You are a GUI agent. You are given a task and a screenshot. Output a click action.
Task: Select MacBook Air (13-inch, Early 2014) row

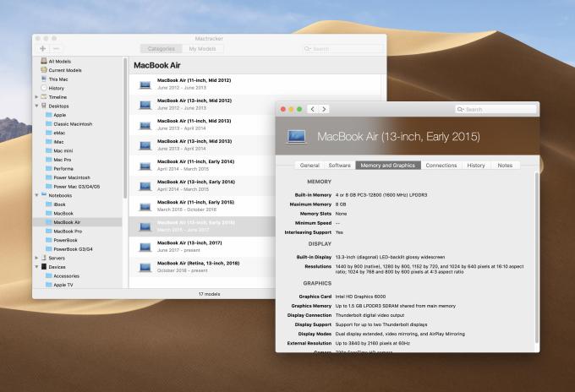point(202,185)
